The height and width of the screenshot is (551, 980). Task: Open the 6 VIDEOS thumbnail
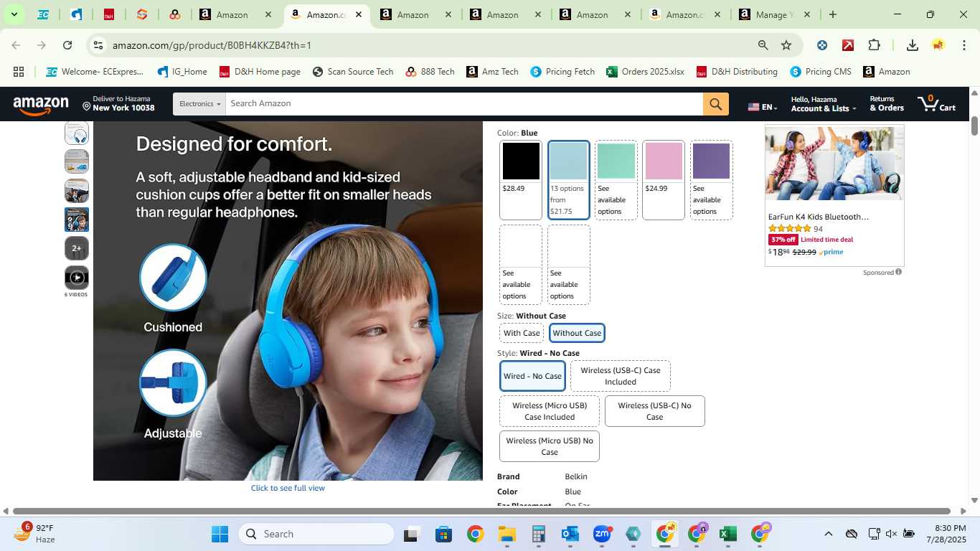click(x=77, y=278)
